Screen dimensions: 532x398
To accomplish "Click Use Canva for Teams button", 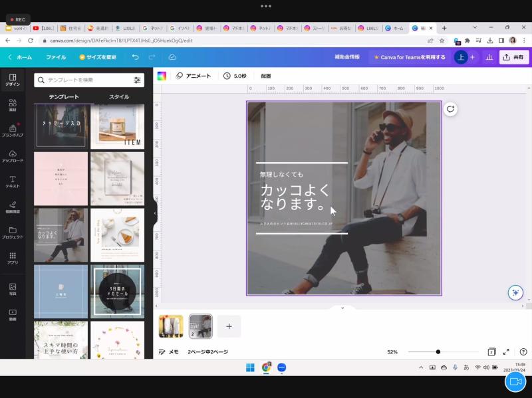I will 410,57.
